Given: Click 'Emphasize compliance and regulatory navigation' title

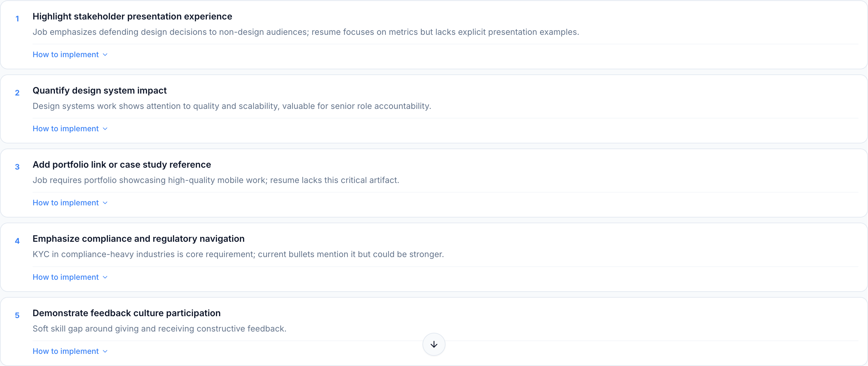Looking at the screenshot, I should (x=139, y=239).
